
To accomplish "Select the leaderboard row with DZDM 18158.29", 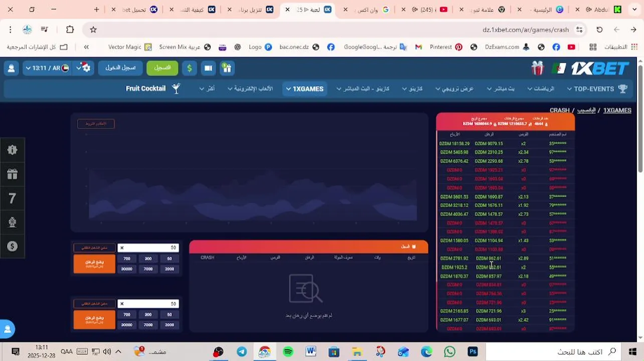I will click(x=506, y=143).
